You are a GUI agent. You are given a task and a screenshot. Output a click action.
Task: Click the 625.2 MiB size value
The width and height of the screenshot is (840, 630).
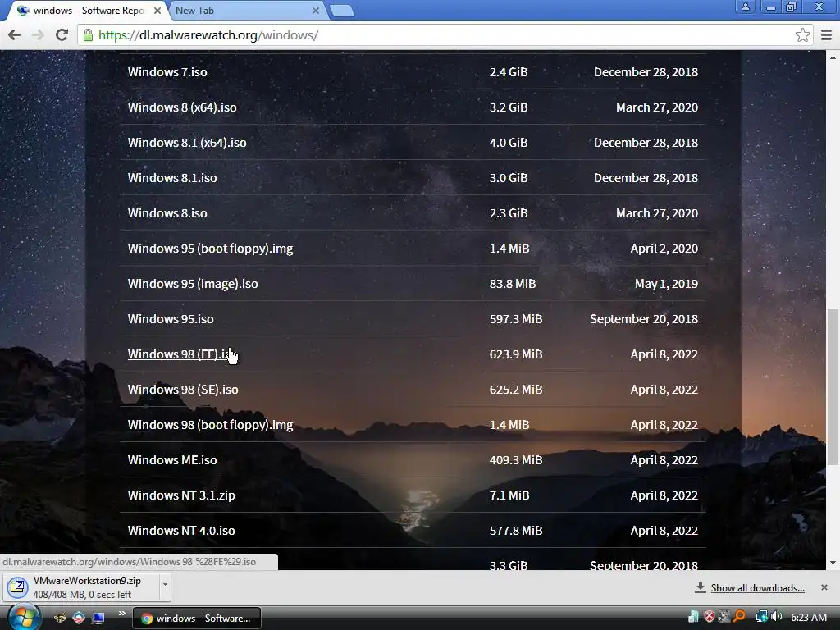tap(516, 390)
